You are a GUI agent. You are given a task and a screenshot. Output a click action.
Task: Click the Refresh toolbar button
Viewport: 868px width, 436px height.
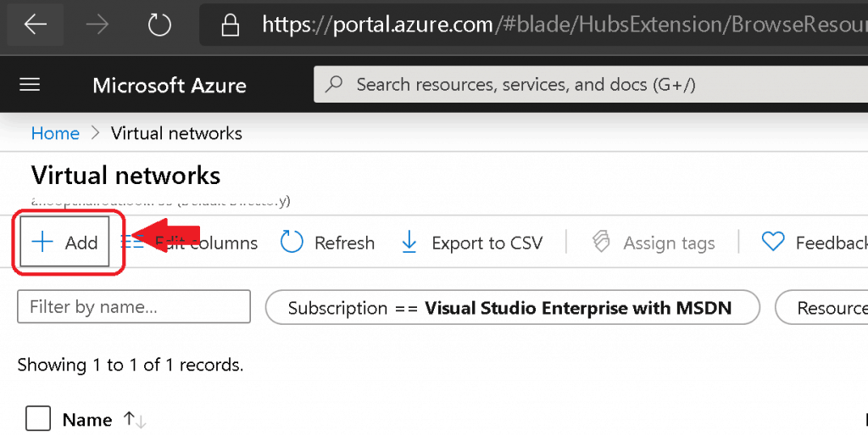pos(327,243)
